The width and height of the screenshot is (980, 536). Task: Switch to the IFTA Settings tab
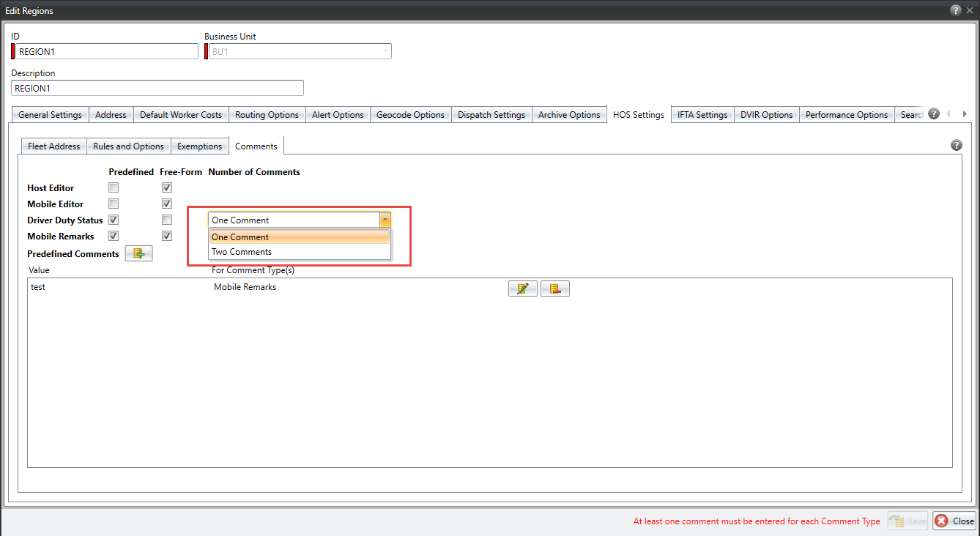pyautogui.click(x=702, y=114)
